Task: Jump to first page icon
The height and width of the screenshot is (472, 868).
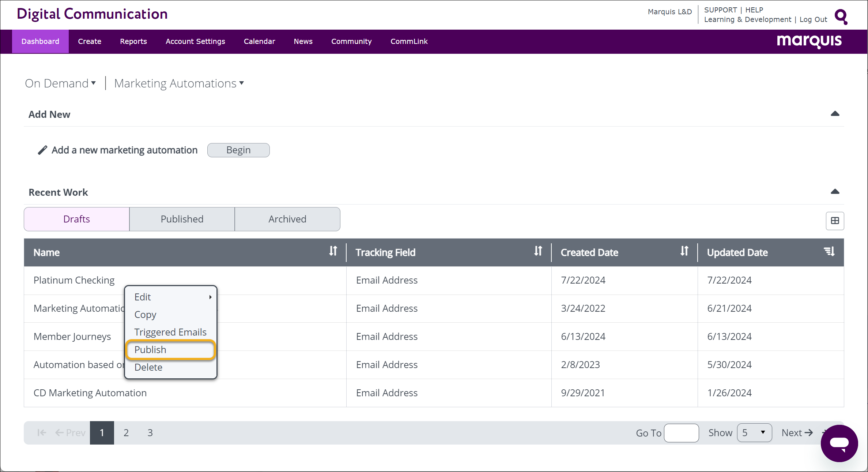Action: [42, 433]
